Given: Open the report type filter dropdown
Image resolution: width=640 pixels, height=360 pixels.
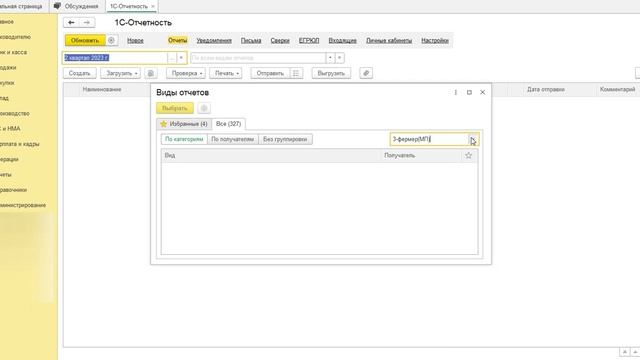Looking at the screenshot, I should (330, 58).
